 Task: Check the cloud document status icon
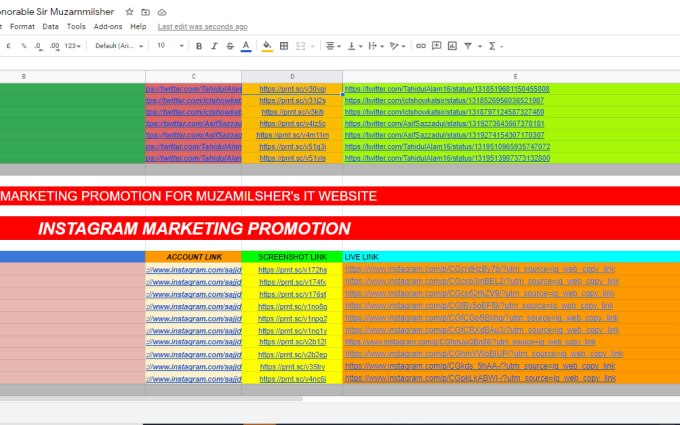pos(162,12)
